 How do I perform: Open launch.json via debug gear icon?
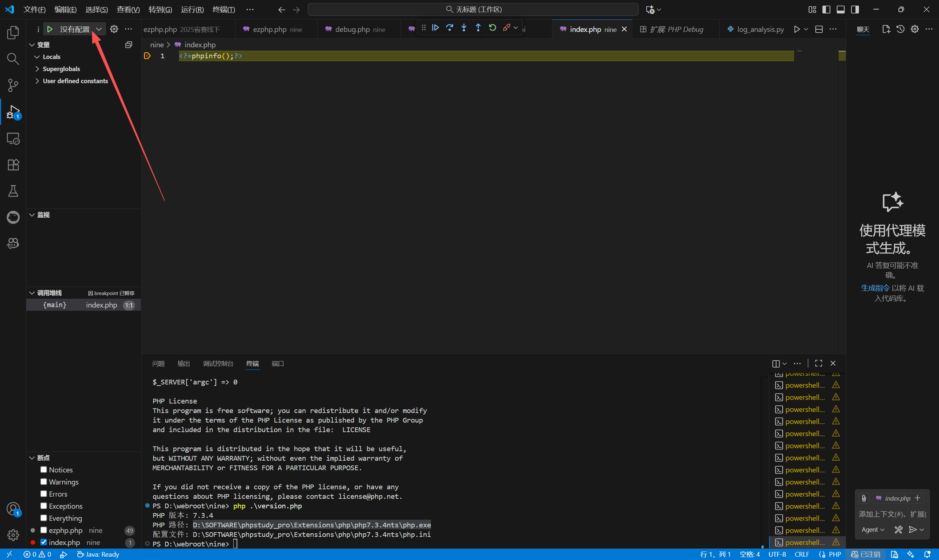[114, 29]
